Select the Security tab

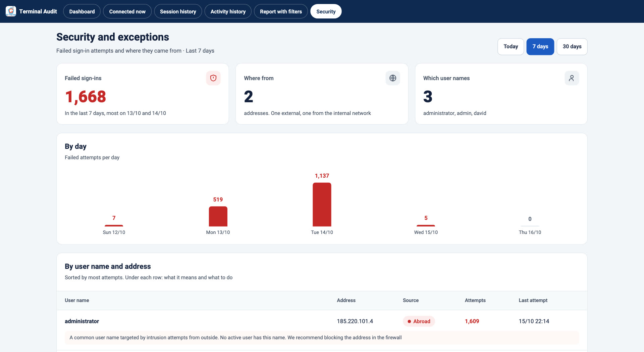[326, 11]
